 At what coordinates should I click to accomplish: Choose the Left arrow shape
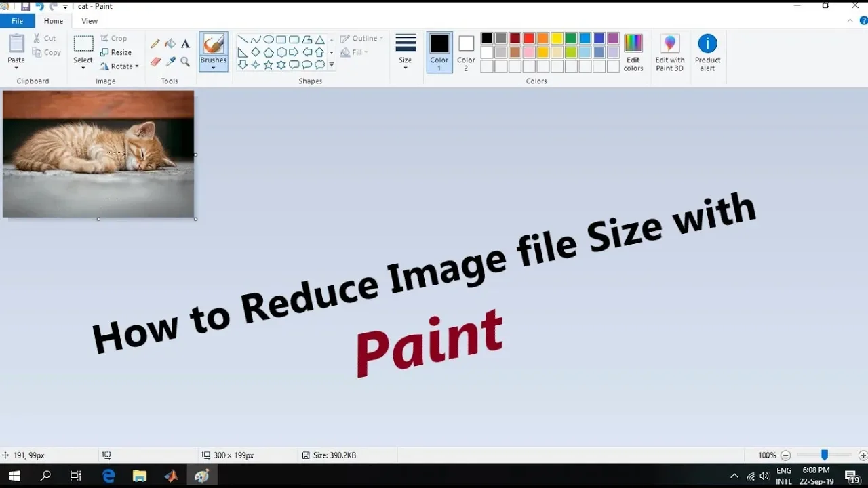tap(307, 52)
